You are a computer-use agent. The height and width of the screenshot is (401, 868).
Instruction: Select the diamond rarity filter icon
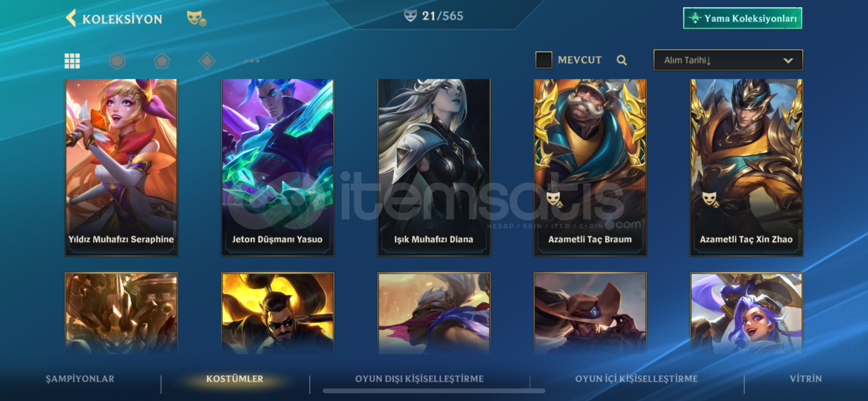(x=207, y=61)
